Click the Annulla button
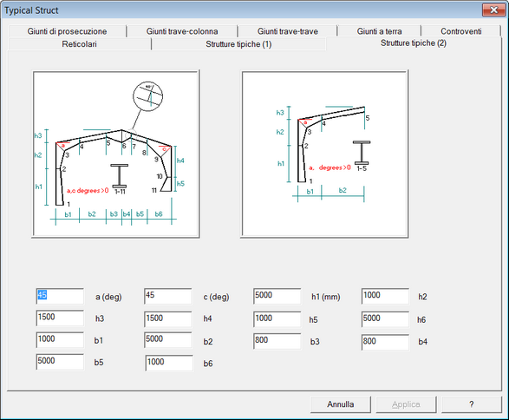The image size is (509, 420). [x=341, y=404]
